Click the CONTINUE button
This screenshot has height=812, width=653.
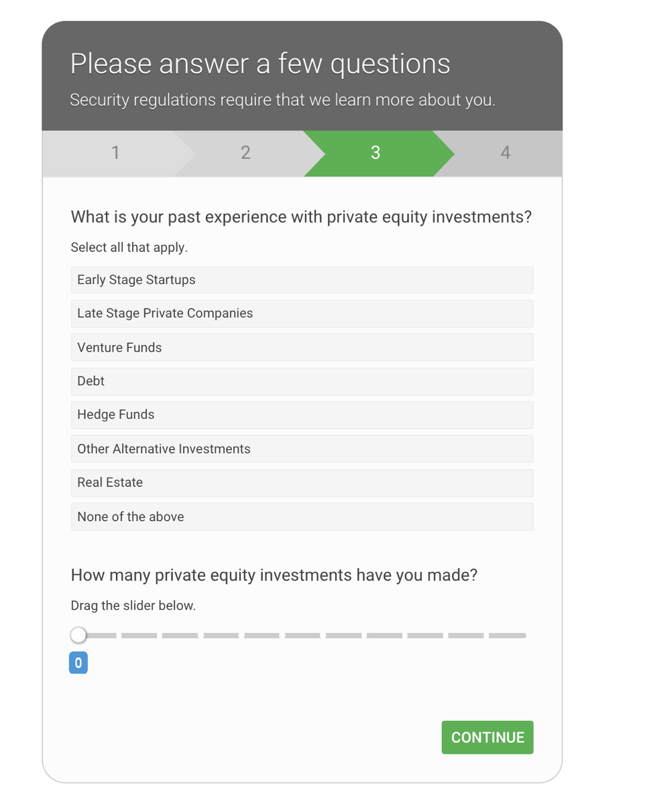pos(487,738)
